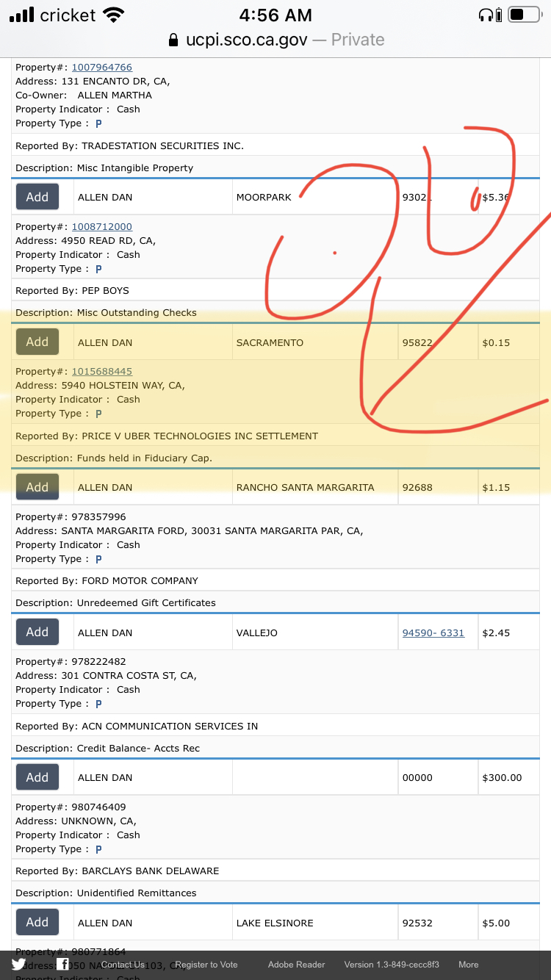Open Adobe Reader footer link
Screen dimensions: 551x980
click(x=295, y=965)
